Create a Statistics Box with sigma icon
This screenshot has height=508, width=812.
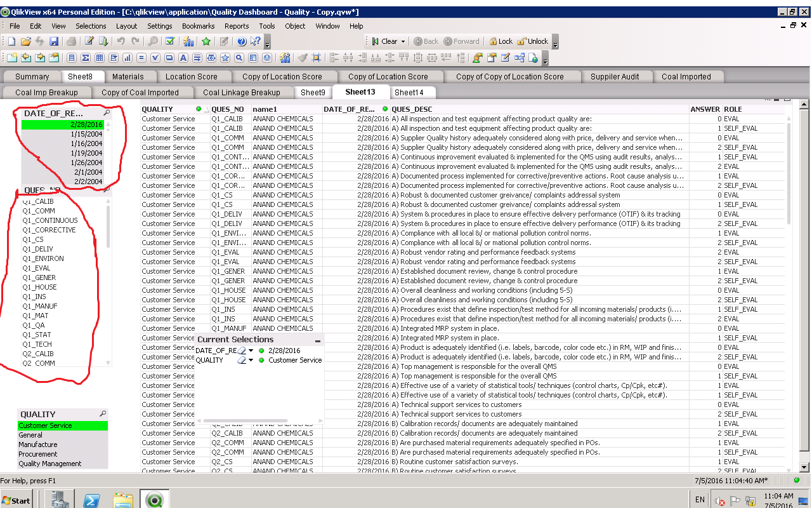86,58
